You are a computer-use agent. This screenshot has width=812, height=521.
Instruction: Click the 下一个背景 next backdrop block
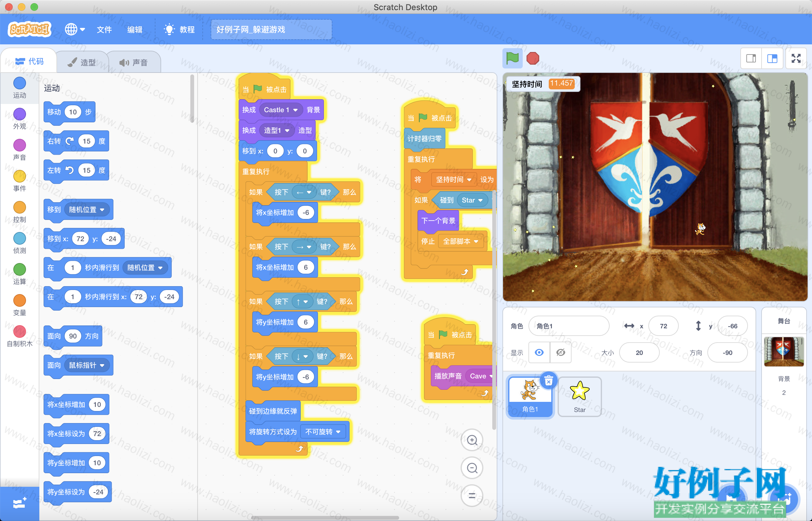[x=438, y=221]
